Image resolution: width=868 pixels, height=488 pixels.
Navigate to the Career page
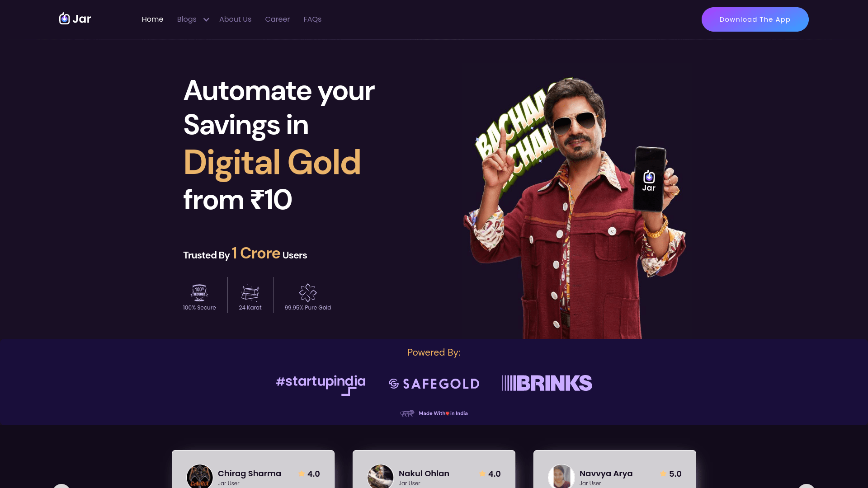[x=277, y=19]
